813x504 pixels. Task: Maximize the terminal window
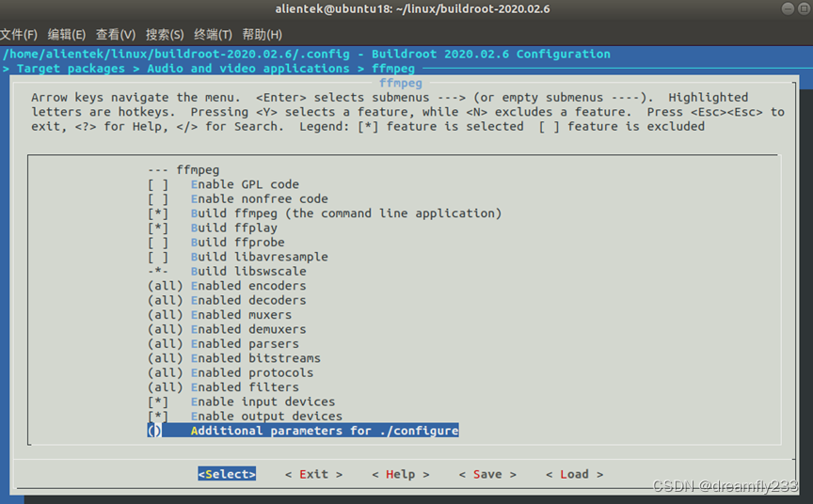(x=805, y=8)
